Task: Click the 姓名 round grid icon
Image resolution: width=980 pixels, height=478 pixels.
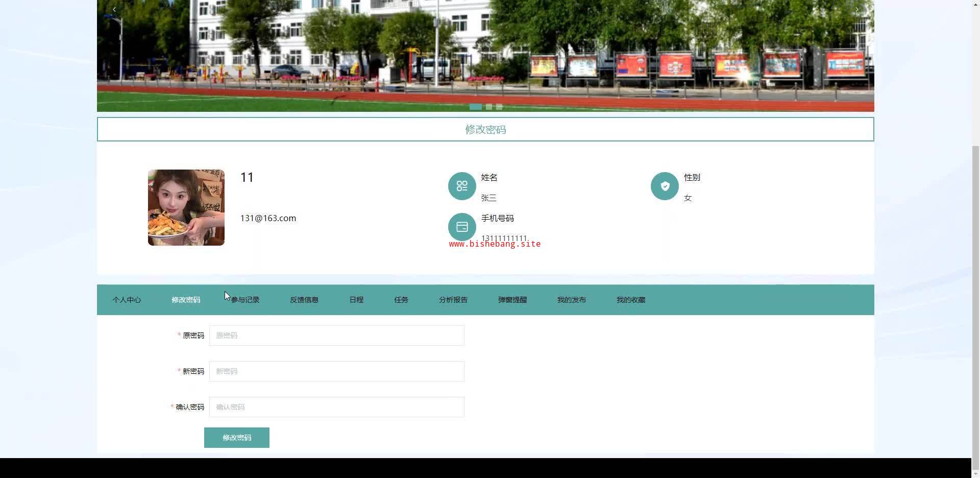Action: point(462,186)
